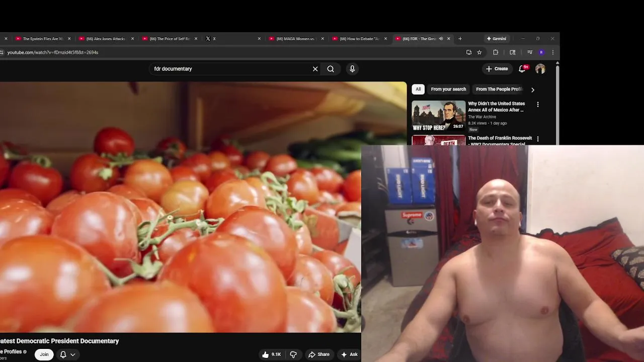This screenshot has height=362, width=644.
Task: Open more options for Mexico annexation video
Action: coord(538,105)
